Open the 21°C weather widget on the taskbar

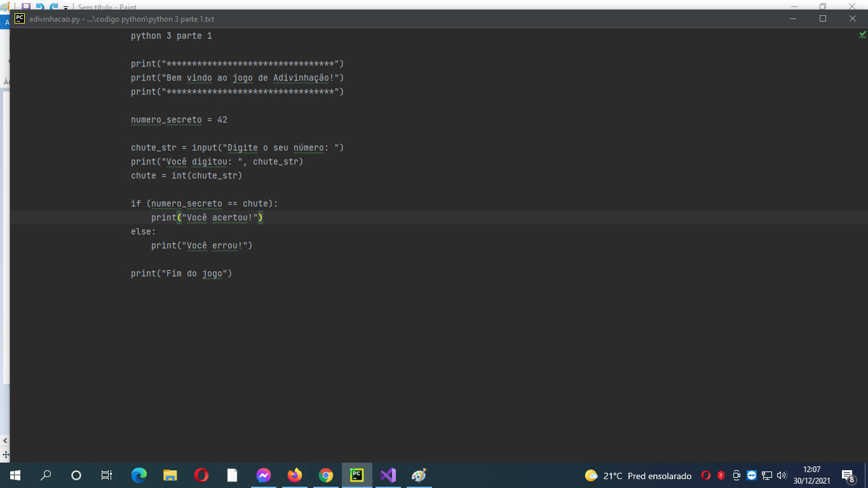(x=638, y=475)
